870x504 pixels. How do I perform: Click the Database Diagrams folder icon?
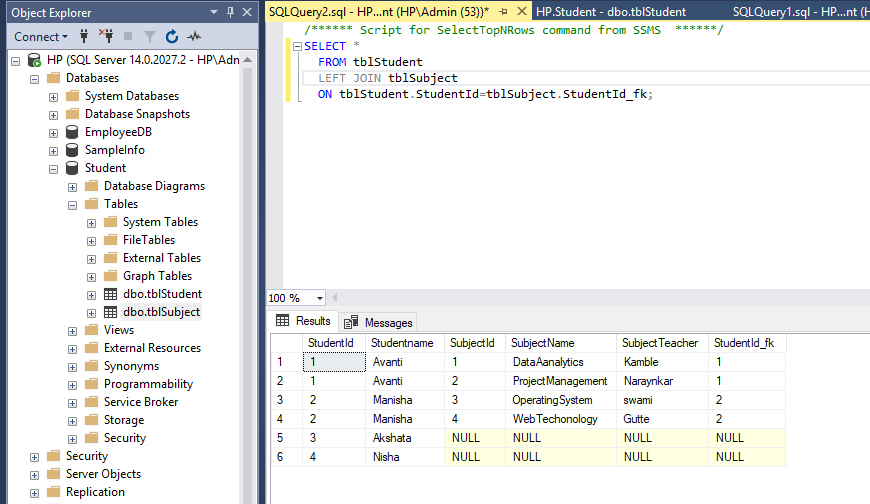[x=92, y=185]
